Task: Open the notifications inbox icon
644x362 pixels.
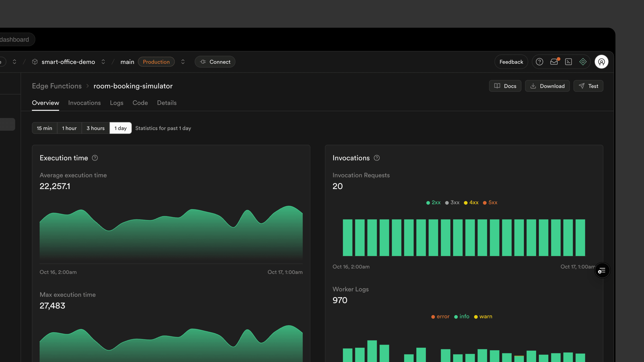Action: point(554,62)
